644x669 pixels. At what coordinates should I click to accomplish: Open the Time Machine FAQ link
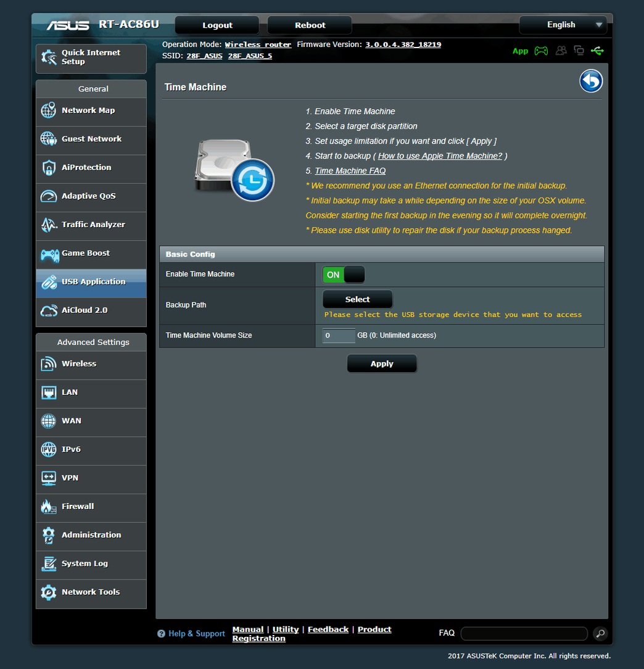[350, 171]
